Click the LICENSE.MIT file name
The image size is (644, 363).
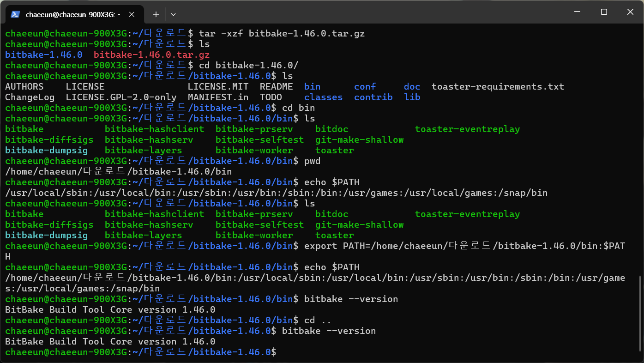[x=218, y=86]
